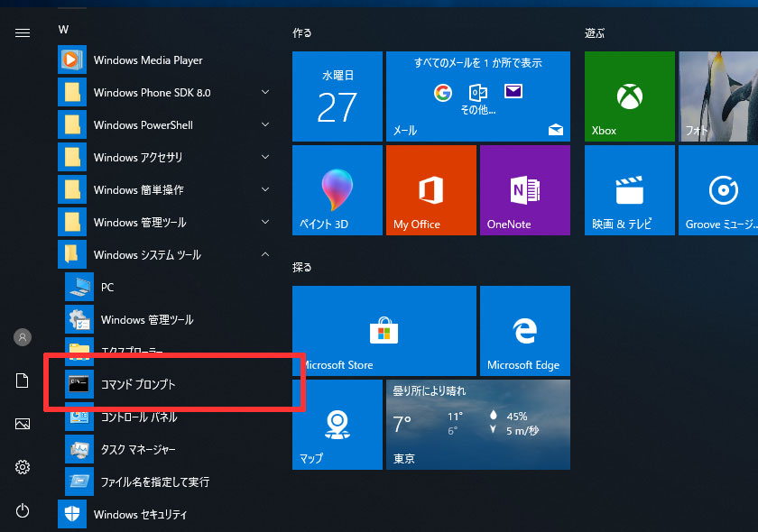758x532 pixels.
Task: Open the Windows セキュリティ shield icon
Action: (72, 514)
